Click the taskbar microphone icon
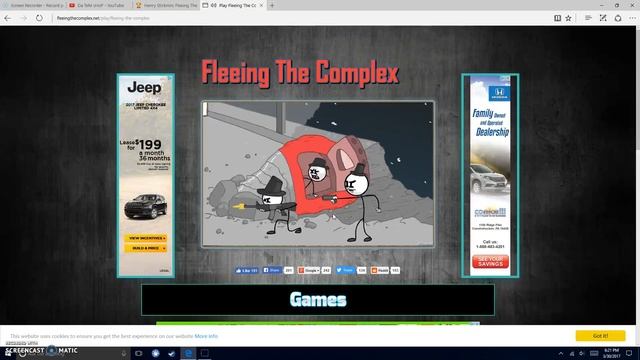 (x=124, y=353)
